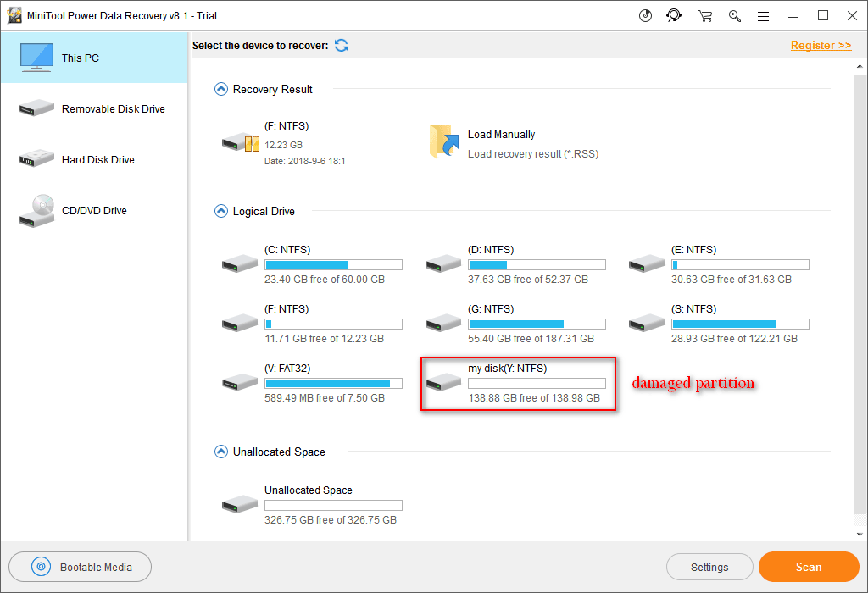868x593 pixels.
Task: Click the bootable disc icon in title bar
Action: [646, 15]
